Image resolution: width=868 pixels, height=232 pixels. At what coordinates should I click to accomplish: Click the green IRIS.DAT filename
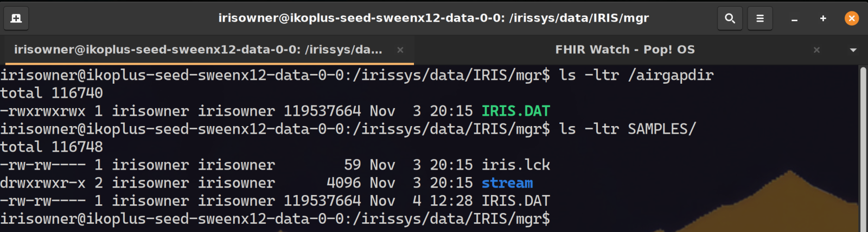(x=515, y=111)
